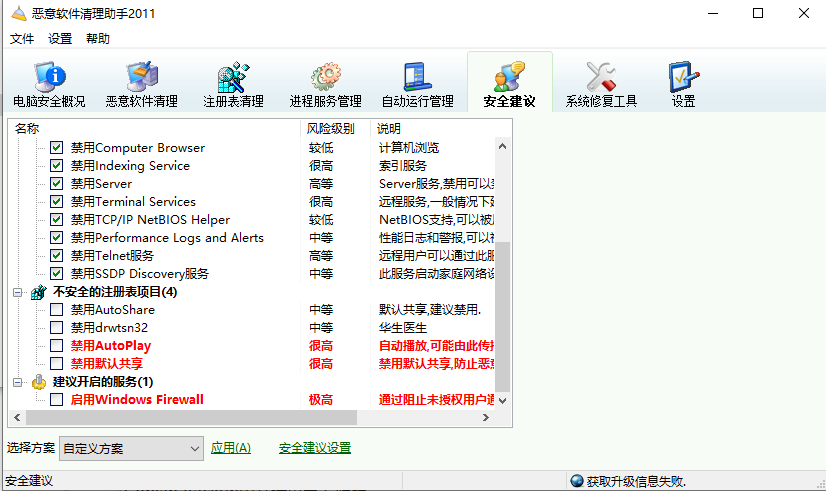
Task: Uncheck 禁用TCP/IP NetBIOS Helper checkbox
Action: pyautogui.click(x=56, y=219)
